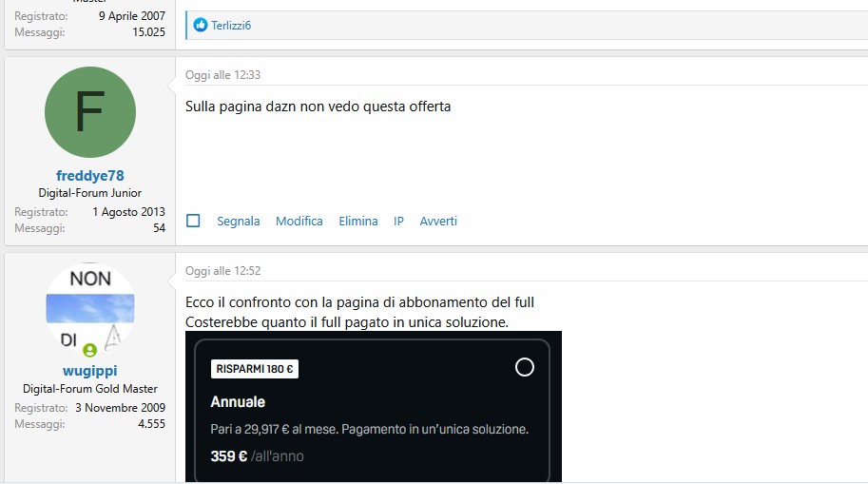Click '3 Novembre 2009' registration date
868x484 pixels.
pyautogui.click(x=120, y=408)
